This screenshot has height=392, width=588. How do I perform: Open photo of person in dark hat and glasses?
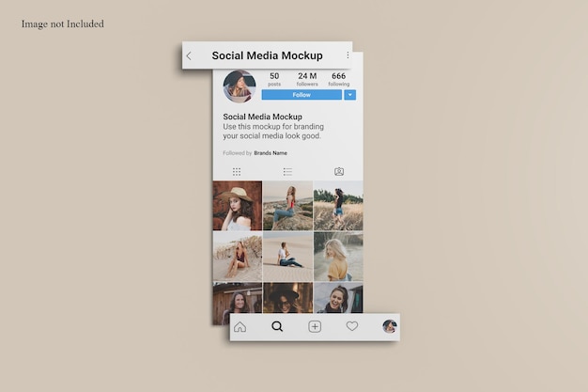288,298
